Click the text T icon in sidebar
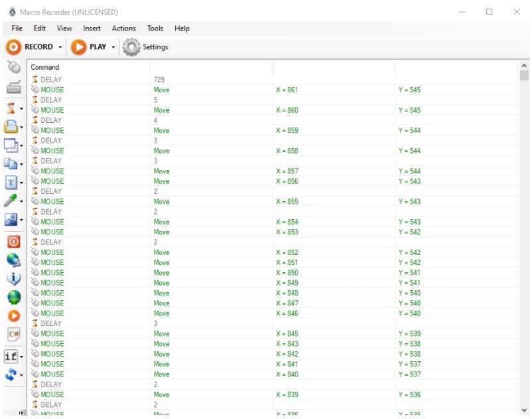 pos(11,182)
